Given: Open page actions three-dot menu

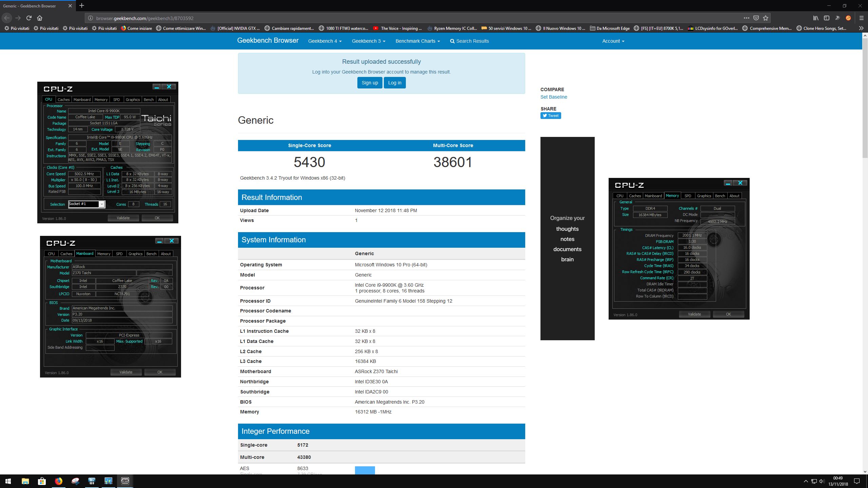Looking at the screenshot, I should coord(746,18).
